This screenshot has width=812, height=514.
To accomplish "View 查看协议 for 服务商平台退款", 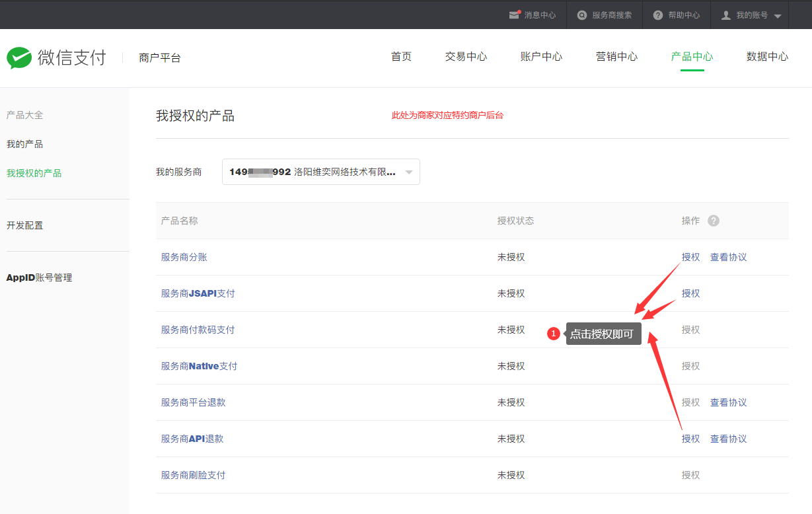I will (728, 402).
